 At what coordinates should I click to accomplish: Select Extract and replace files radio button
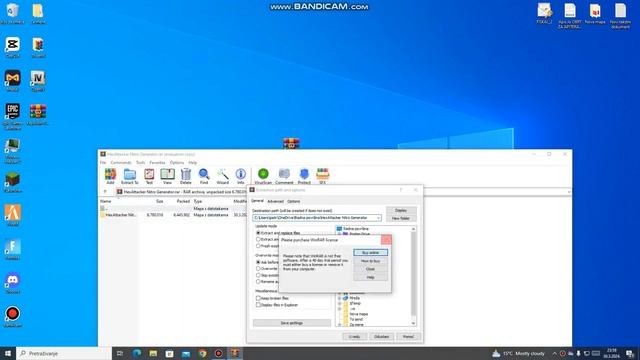click(258, 233)
